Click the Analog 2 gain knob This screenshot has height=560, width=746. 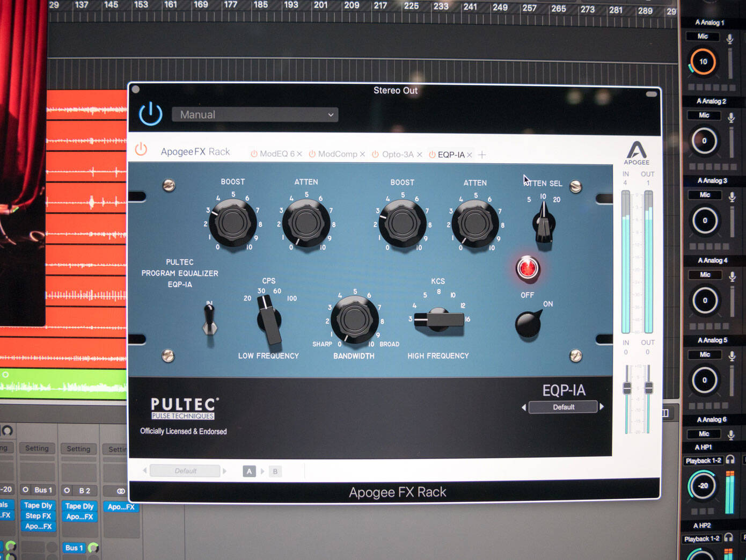pos(704,141)
